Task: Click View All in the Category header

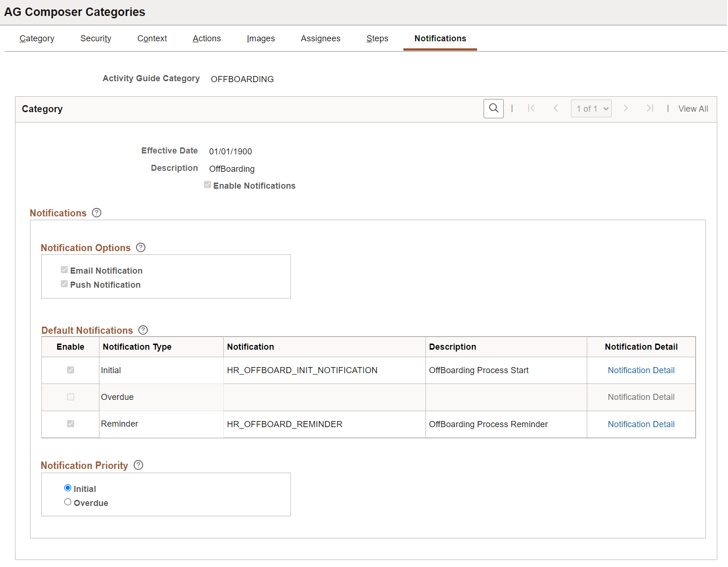Action: [693, 108]
